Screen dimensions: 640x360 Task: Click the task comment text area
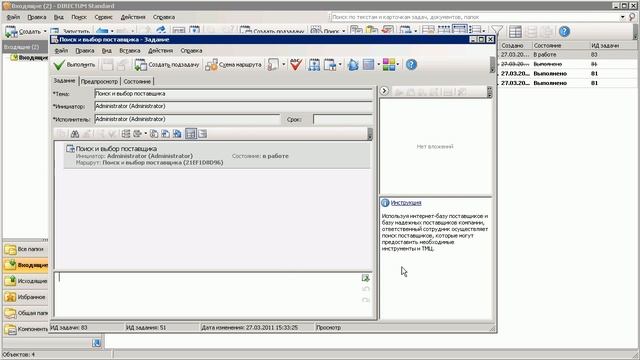point(207,294)
